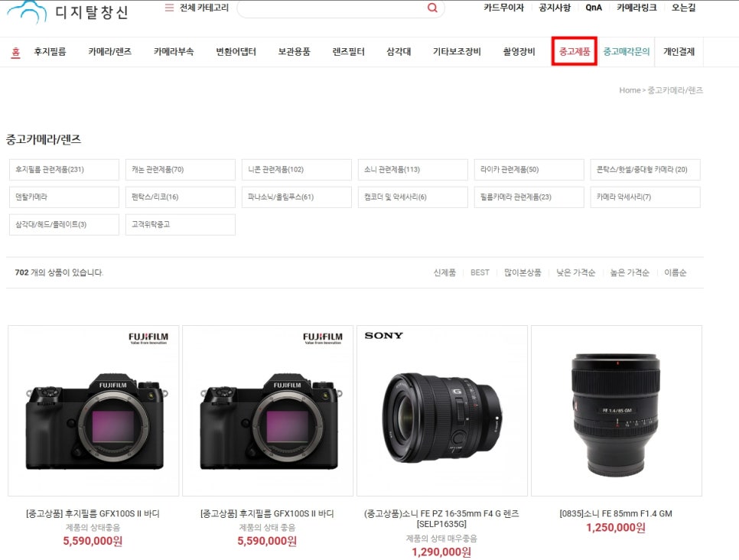Viewport: 739px width, 560px height.
Task: Click the search magnifier icon
Action: point(432,8)
